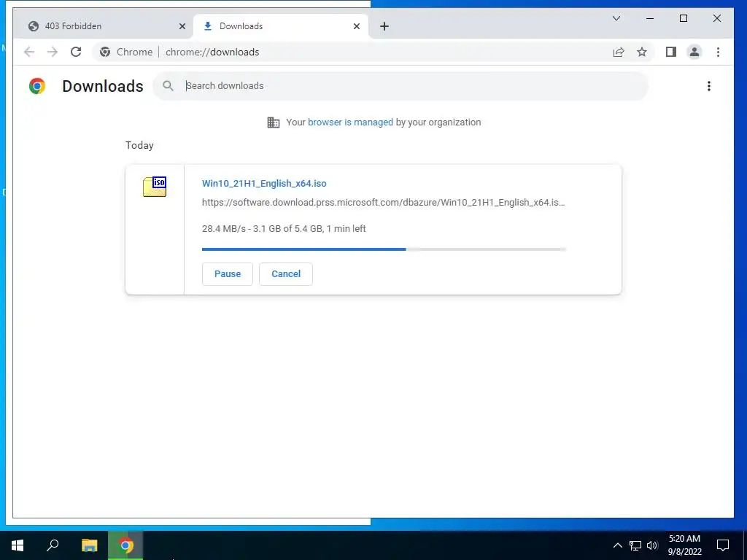This screenshot has height=560, width=747.
Task: Click the download speed and size status text
Action: 284,228
